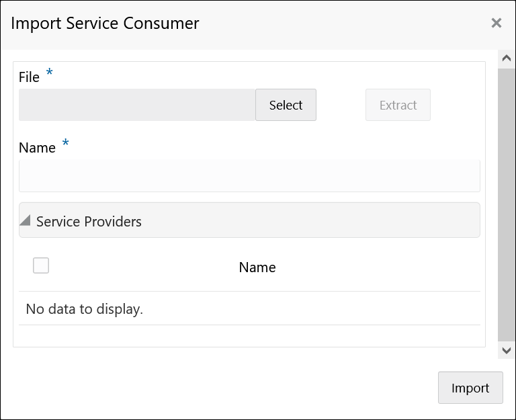Click the scroll down arrow
The image size is (516, 420).
point(507,350)
